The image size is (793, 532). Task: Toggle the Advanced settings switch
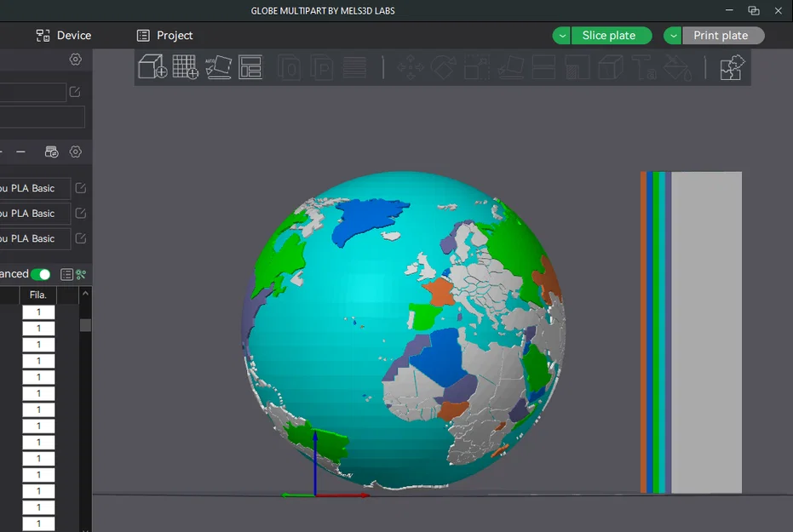(41, 274)
